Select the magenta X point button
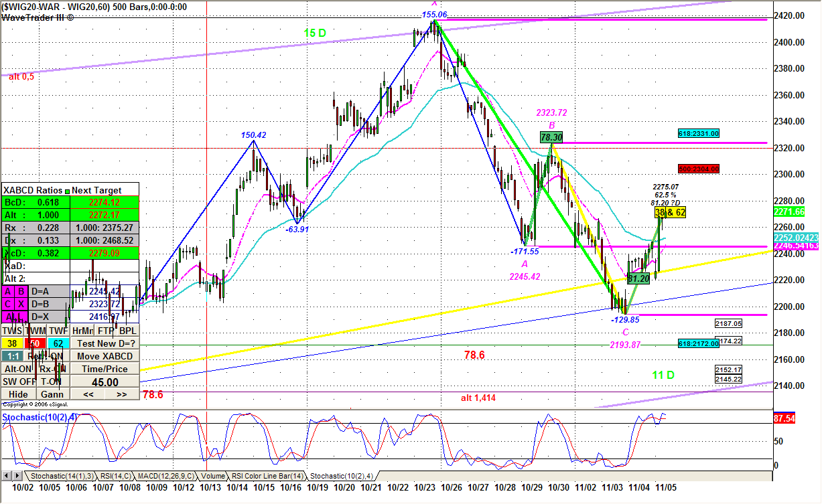 [x=21, y=304]
